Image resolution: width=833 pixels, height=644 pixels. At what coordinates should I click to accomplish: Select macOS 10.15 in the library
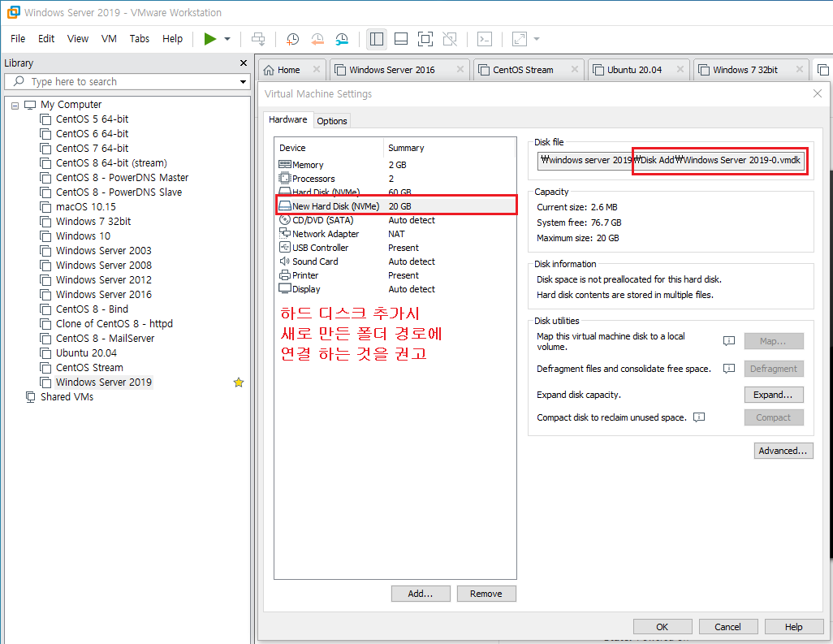pyautogui.click(x=85, y=207)
